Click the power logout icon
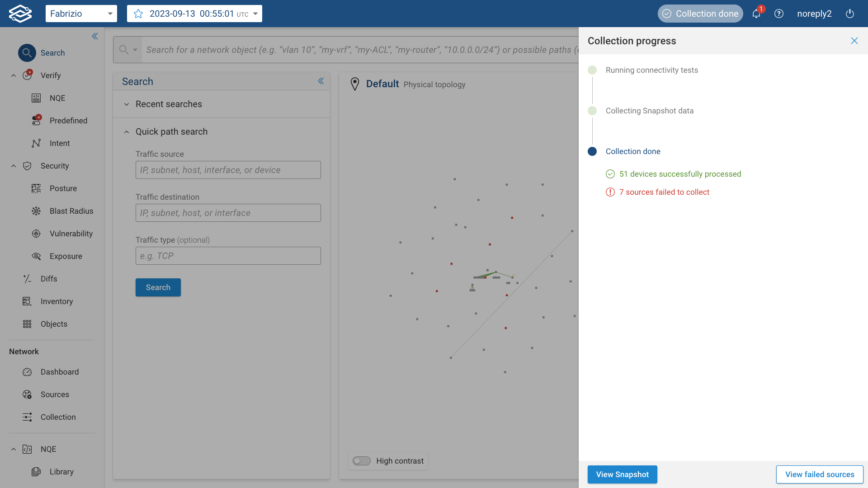The image size is (868, 488). click(x=849, y=14)
